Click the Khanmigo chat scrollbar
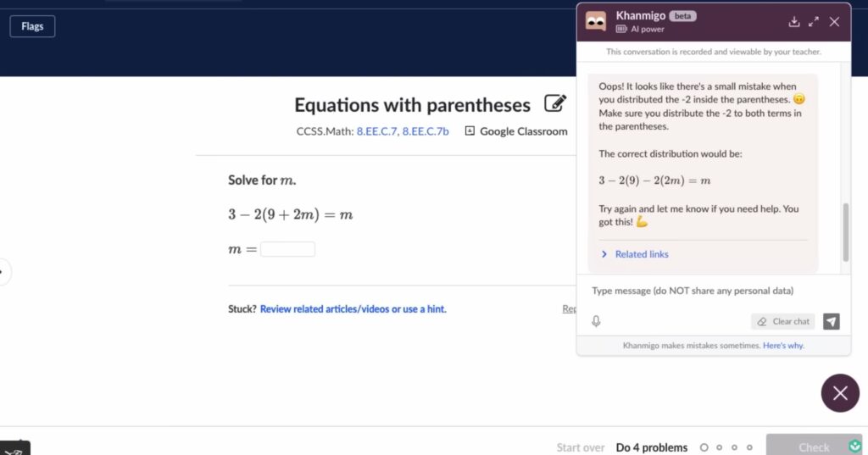 point(845,232)
